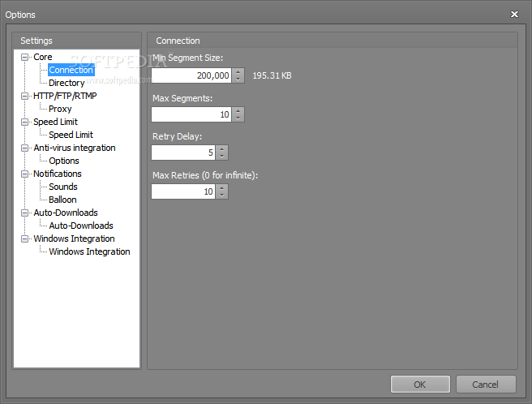
Task: Confirm settings with the OK button
Action: click(420, 385)
